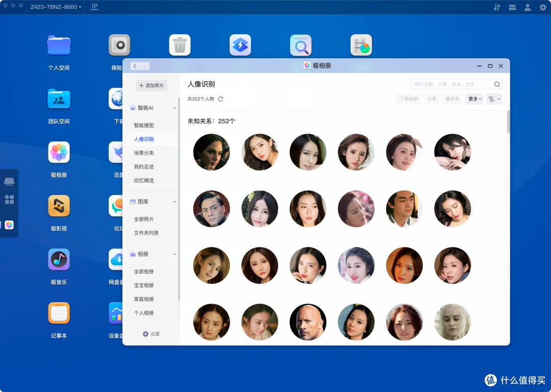This screenshot has height=392, width=551.
Task: Collapse the 相册 sidebar section
Action: coord(174,254)
